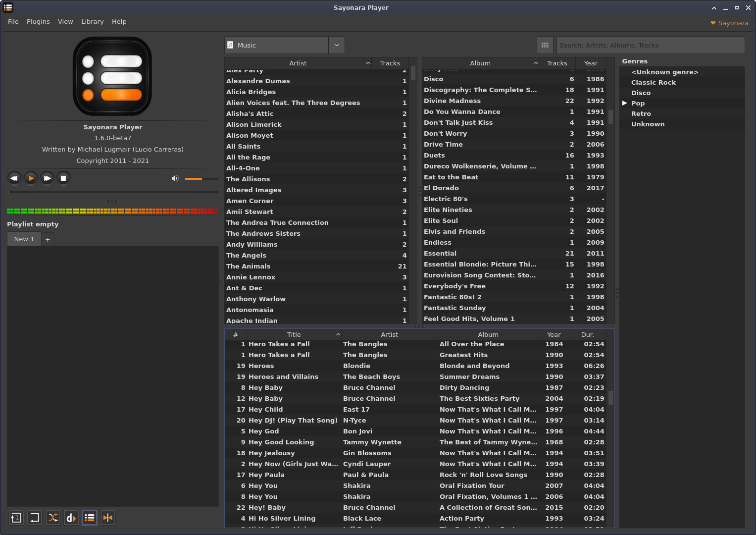Open the Music library dropdown
Viewport: 756px width, 535px height.
276,45
